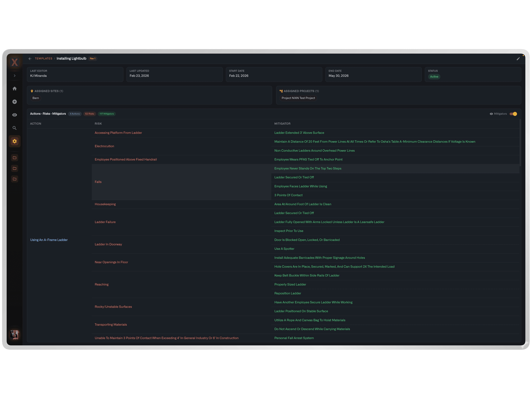Click Properly Sized Ladder mitigator
Image resolution: width=532 pixels, height=399 pixels.
(290, 284)
